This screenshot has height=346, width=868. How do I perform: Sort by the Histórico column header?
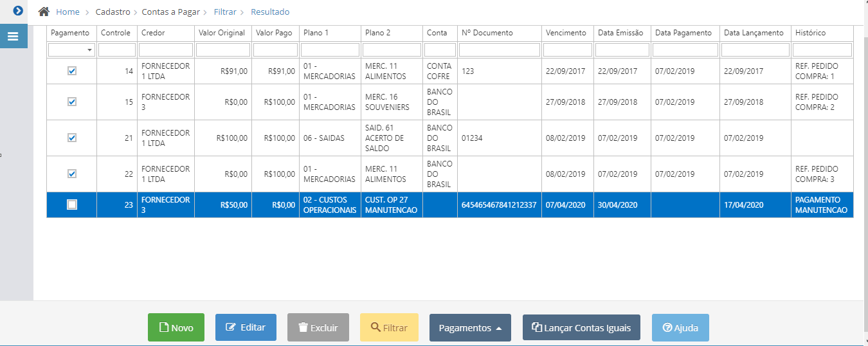click(822, 33)
